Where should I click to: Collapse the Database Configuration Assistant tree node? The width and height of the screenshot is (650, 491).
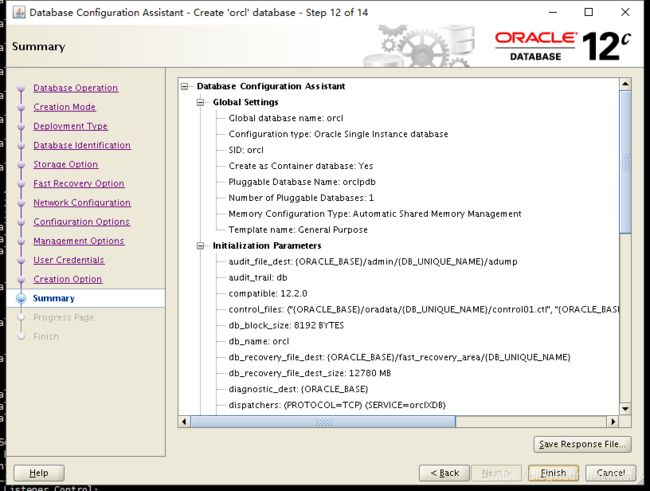[x=184, y=86]
